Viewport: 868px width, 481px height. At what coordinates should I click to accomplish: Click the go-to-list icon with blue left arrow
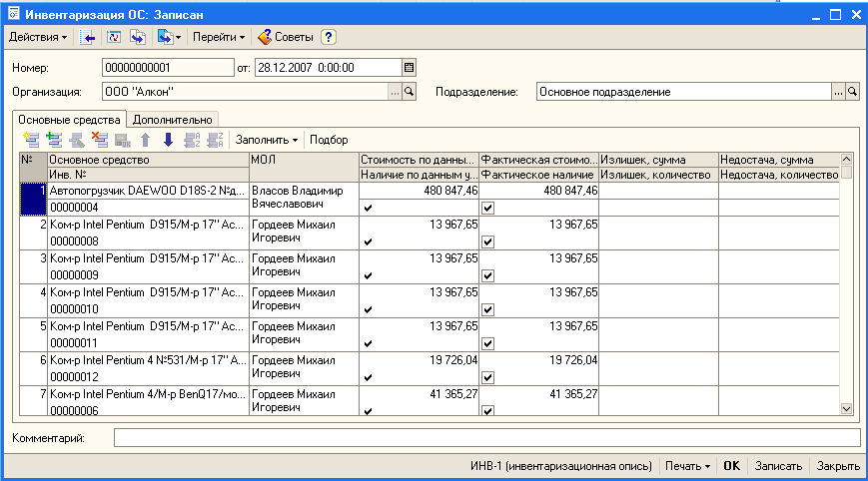pos(88,37)
